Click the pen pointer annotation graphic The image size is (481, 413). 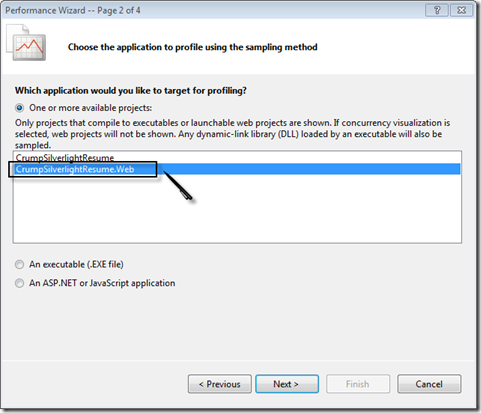point(177,186)
